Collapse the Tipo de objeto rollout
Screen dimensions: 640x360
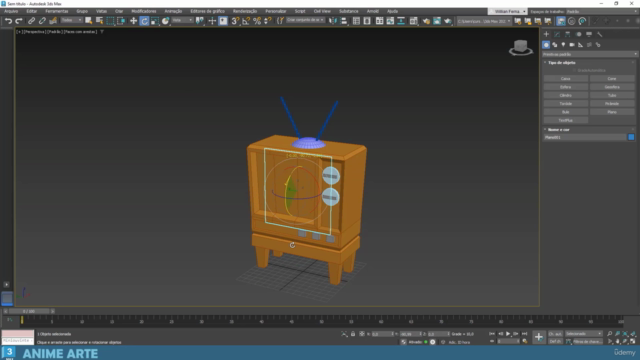coord(562,62)
